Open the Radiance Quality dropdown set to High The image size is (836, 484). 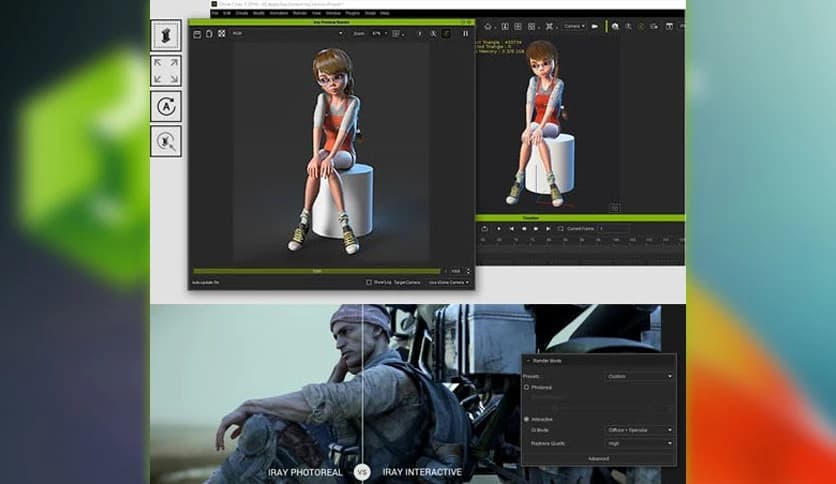[640, 443]
